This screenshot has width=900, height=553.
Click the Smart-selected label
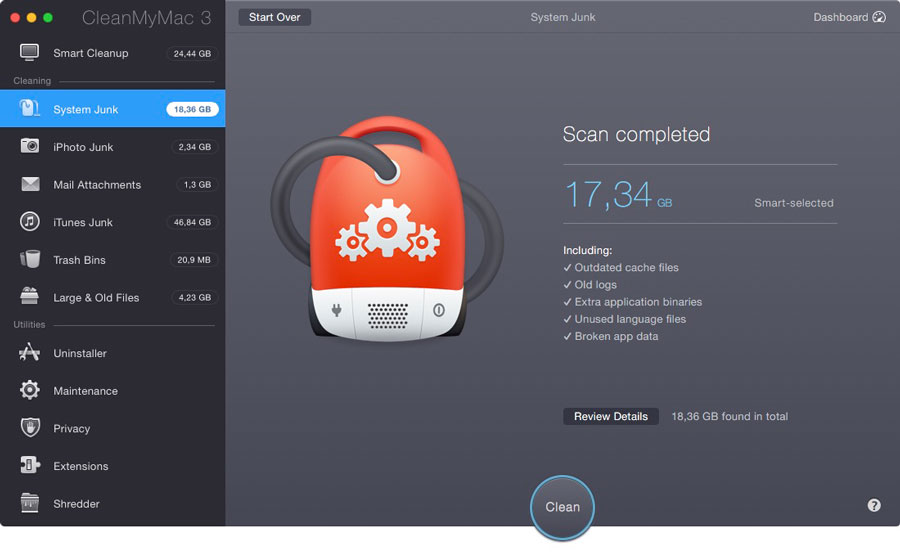click(x=794, y=203)
